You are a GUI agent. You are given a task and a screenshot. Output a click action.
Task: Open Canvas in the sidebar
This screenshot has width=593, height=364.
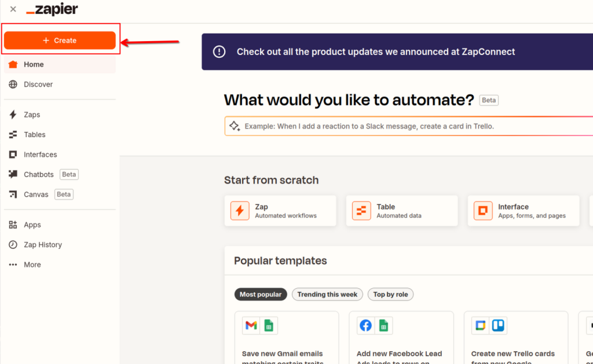60,194
